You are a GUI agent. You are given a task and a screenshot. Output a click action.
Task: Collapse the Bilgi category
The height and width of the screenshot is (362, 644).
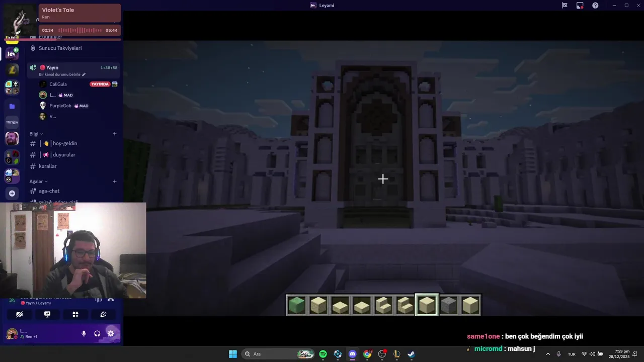[36, 134]
